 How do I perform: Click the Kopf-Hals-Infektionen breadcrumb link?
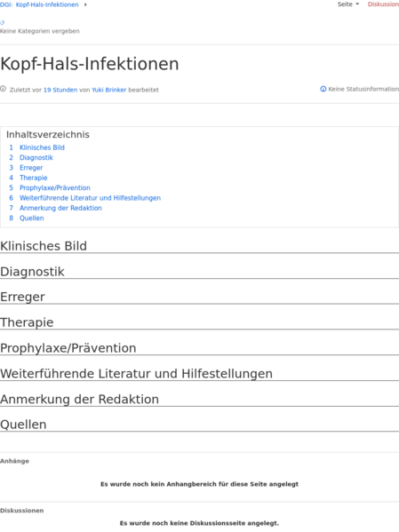point(47,4)
